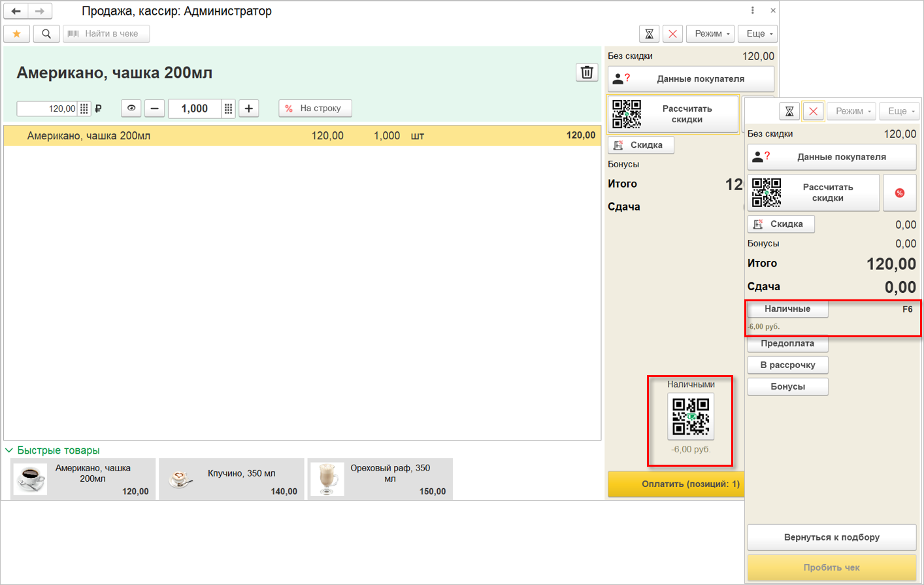Increase quantity with plus button
The image size is (924, 585).
pos(249,109)
